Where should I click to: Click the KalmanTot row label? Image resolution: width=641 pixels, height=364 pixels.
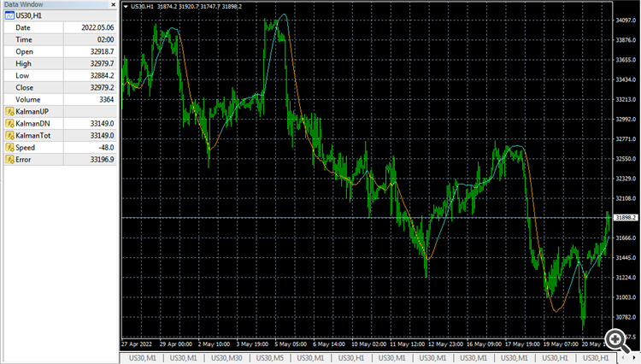pos(33,136)
